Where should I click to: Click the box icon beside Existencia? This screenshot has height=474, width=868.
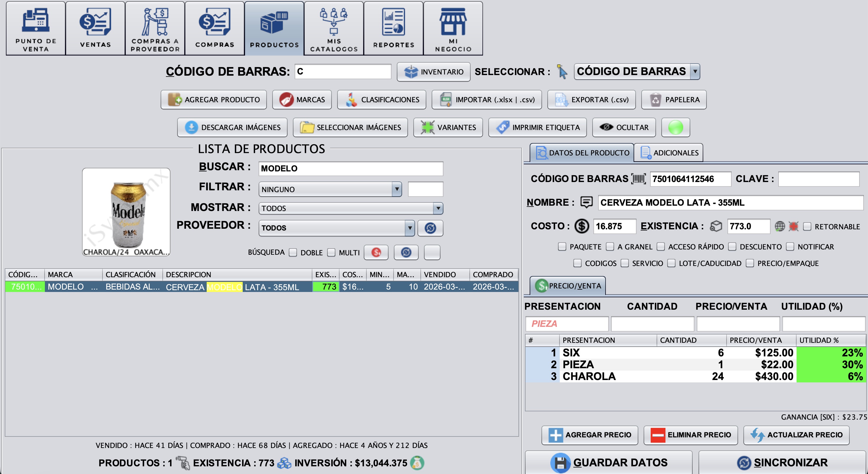tap(716, 226)
